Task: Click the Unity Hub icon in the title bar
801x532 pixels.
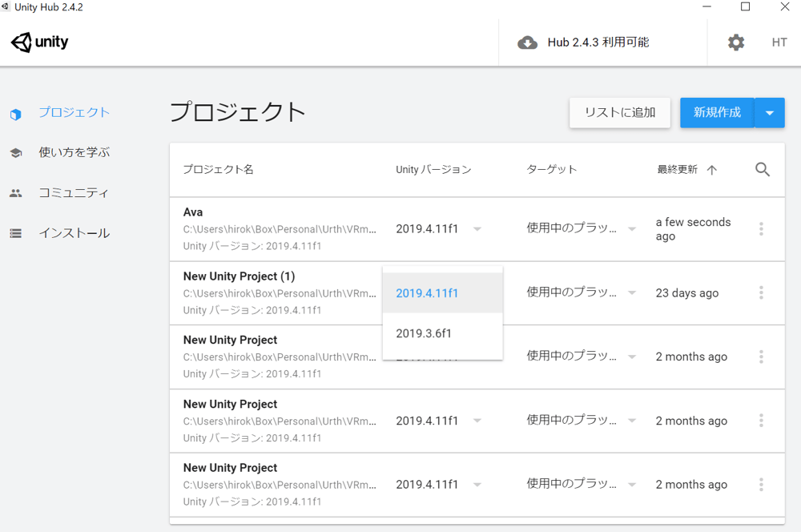Action: [5, 6]
